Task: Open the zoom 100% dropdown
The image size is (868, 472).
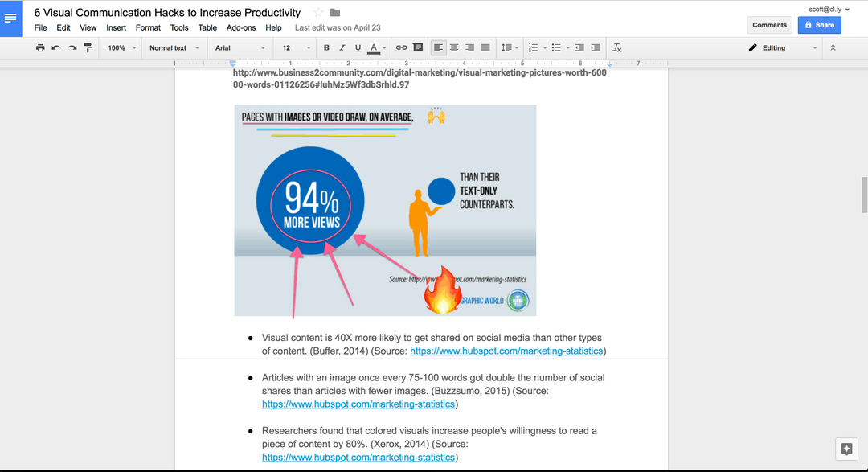Action: click(x=121, y=48)
